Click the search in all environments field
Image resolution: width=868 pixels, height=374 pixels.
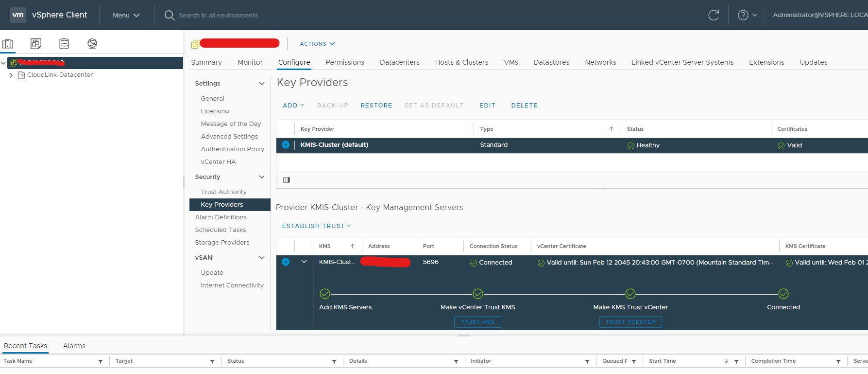(218, 16)
